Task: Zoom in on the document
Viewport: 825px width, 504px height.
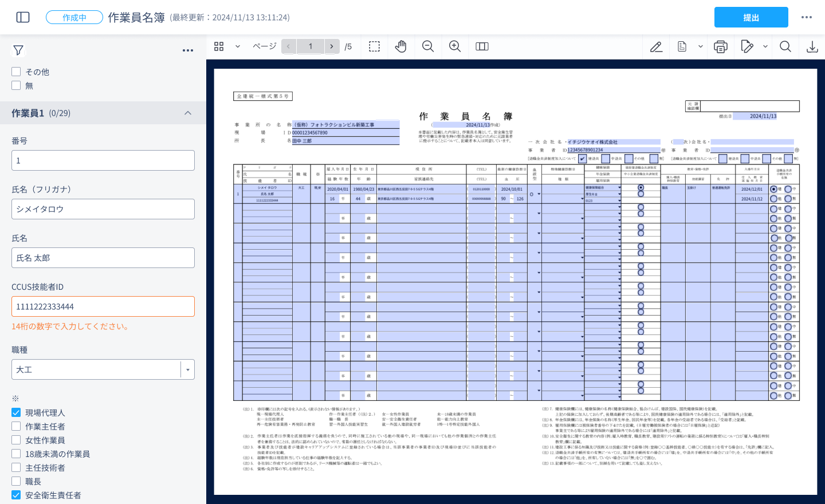Action: [455, 46]
